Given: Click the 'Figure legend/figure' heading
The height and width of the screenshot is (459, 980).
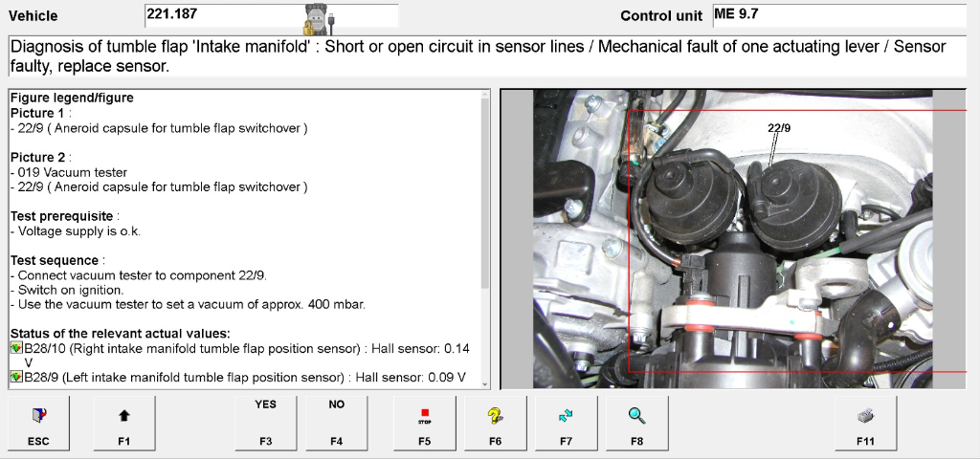Looking at the screenshot, I should coord(72,98).
